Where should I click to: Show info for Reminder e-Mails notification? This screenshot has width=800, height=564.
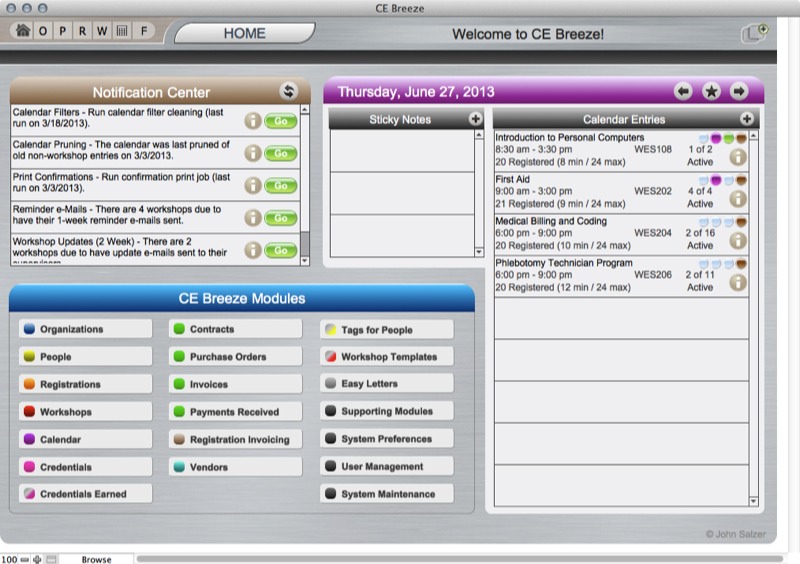point(253,218)
